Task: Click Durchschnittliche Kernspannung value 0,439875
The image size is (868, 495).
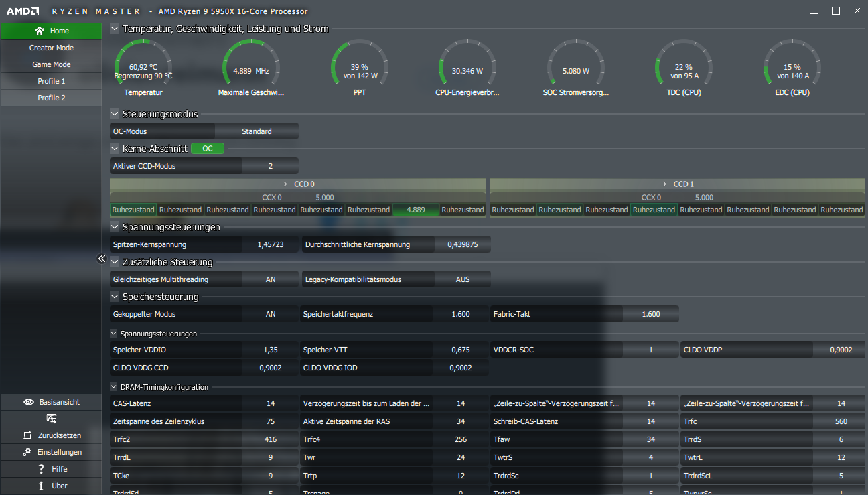Action: (463, 244)
